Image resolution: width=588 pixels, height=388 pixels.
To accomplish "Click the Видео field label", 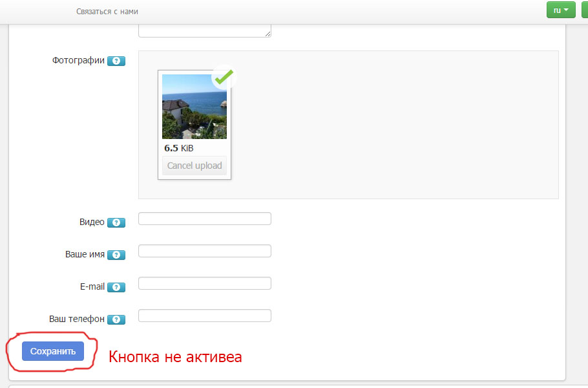I will 92,222.
